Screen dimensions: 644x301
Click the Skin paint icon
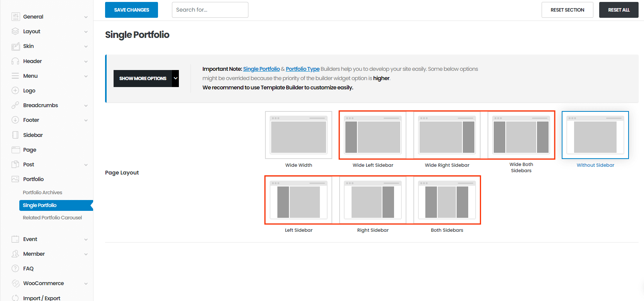point(15,46)
